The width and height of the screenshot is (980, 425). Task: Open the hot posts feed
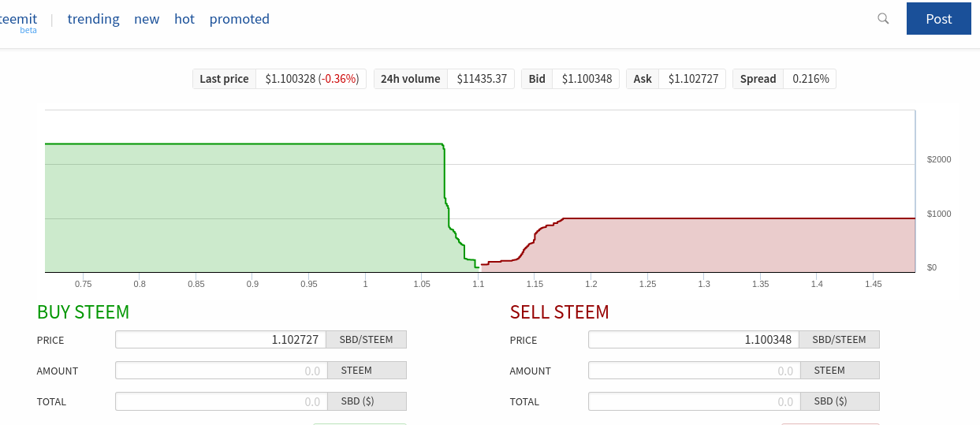pos(184,19)
